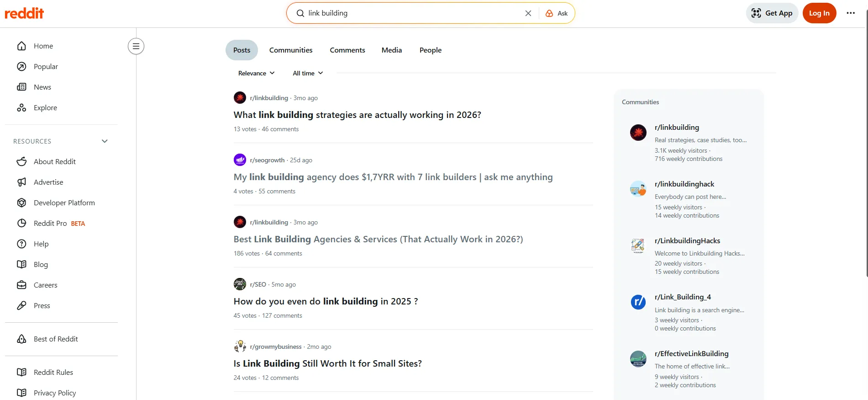Click r/LinkbuildingHacks avatar image
Screen dimensions: 868x400
click(x=638, y=245)
